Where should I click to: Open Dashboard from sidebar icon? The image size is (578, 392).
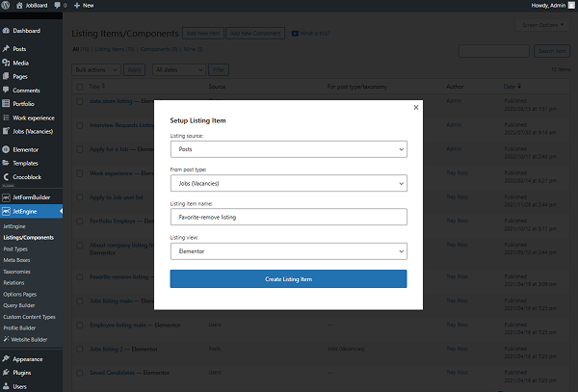coord(6,31)
